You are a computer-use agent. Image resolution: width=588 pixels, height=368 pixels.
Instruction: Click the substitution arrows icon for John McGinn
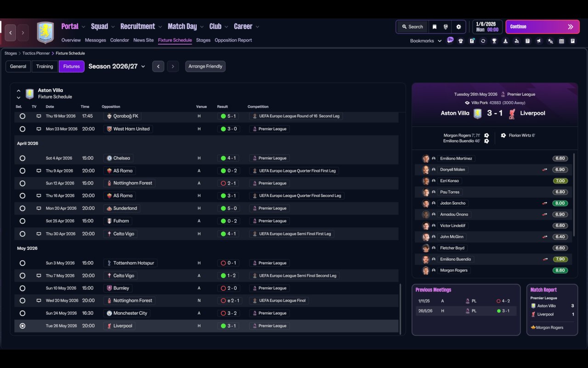tap(545, 237)
